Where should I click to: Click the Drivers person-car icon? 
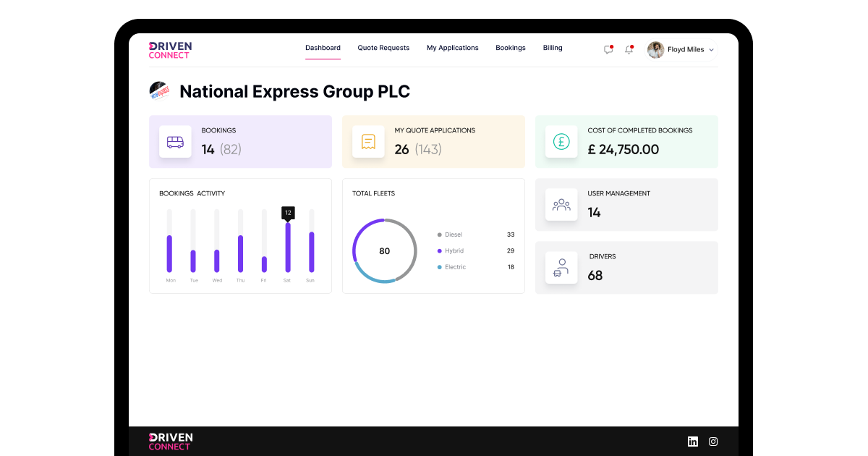(x=561, y=268)
